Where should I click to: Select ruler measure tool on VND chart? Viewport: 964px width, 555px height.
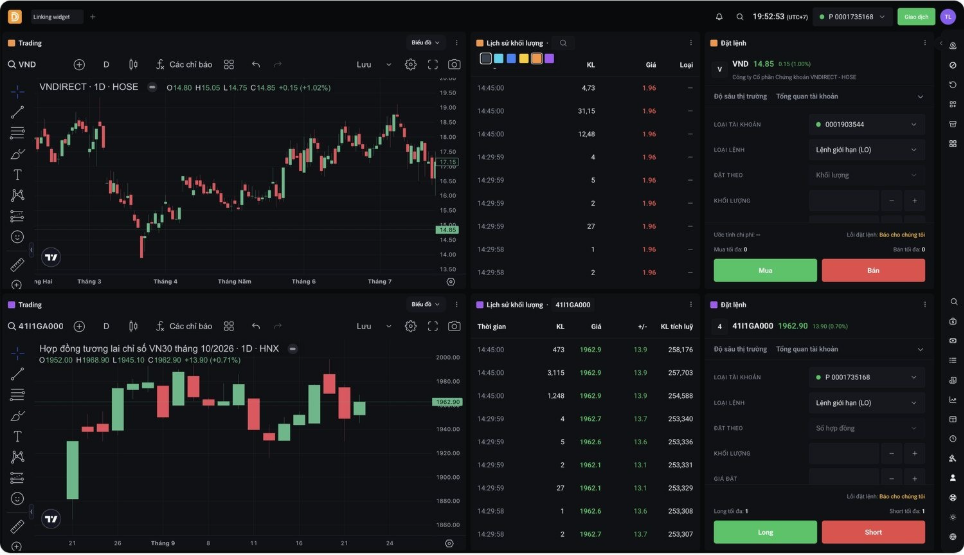[17, 264]
